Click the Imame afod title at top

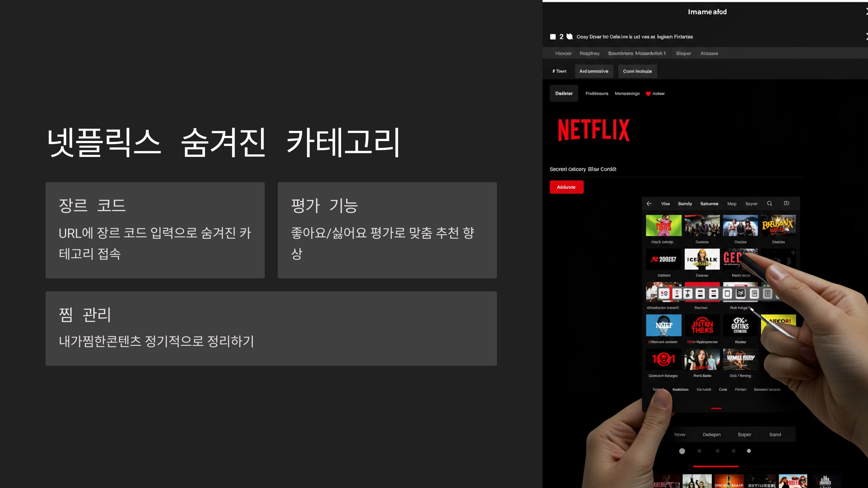coord(707,12)
